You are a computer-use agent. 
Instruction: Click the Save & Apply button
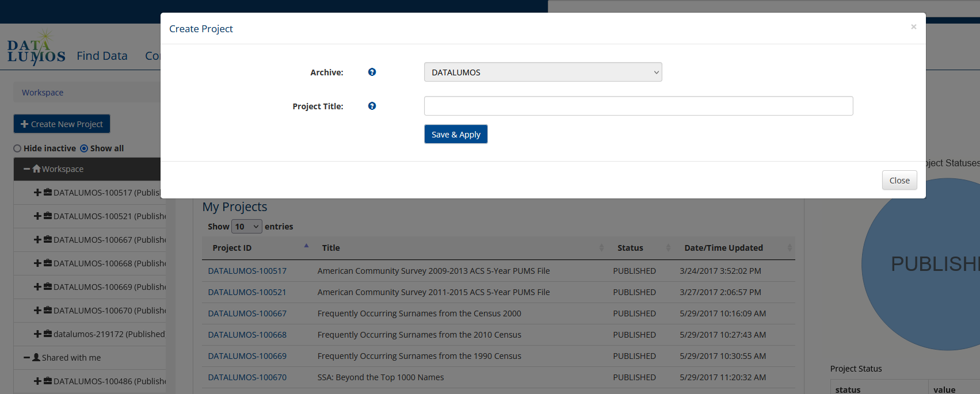pos(456,134)
